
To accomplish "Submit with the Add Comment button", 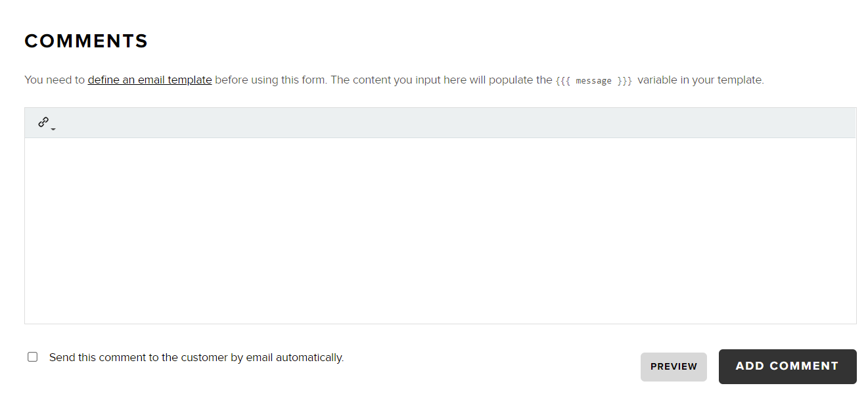I will click(787, 366).
